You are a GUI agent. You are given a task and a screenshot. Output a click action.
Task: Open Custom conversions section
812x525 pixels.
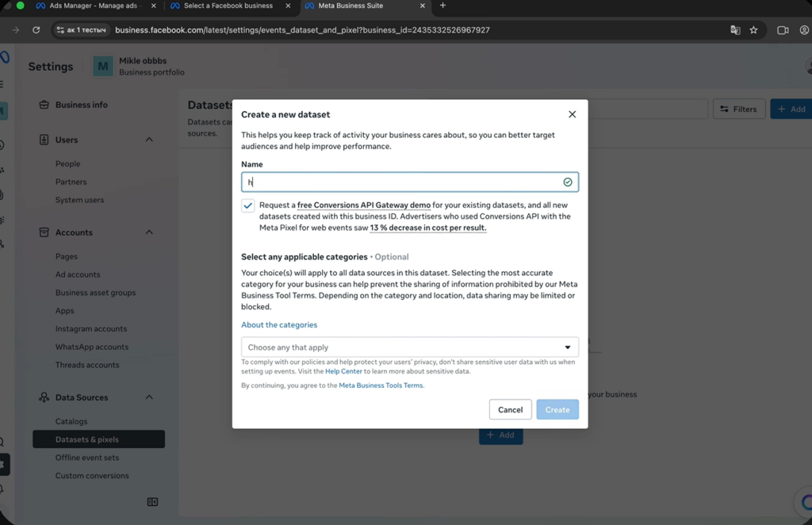pos(92,476)
